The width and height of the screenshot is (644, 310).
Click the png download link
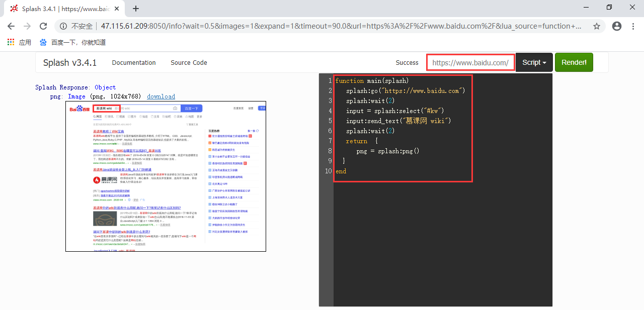pos(161,96)
